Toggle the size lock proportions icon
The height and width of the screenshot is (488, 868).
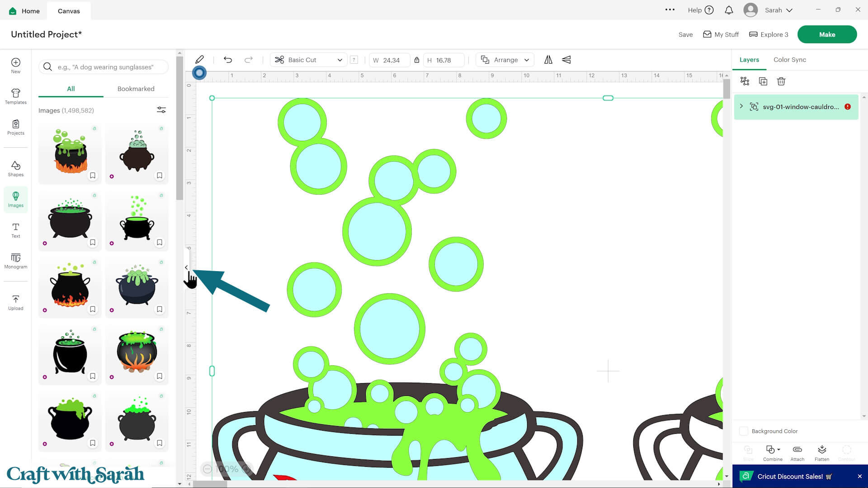tap(417, 60)
